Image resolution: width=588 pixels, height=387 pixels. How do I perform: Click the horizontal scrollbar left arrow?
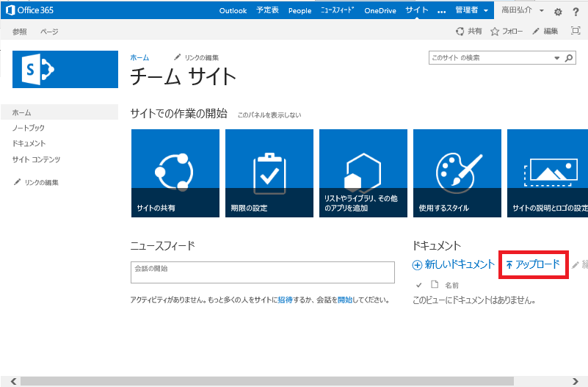coord(13,381)
